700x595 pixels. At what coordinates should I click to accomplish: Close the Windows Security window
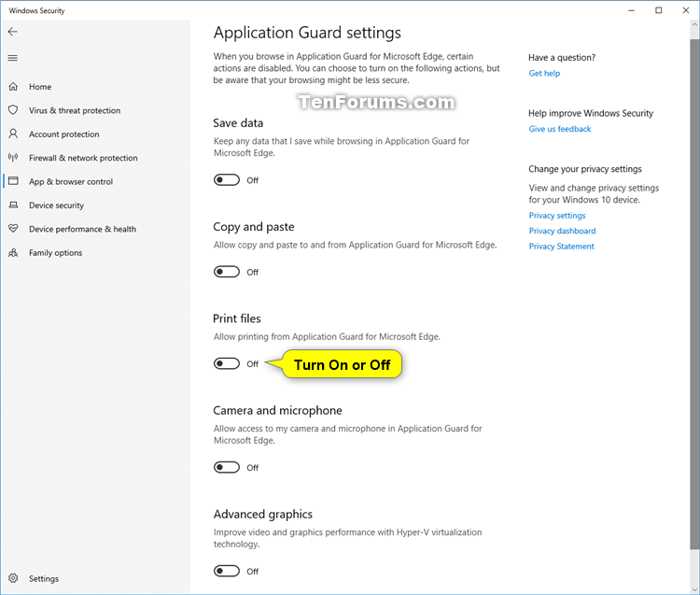click(686, 10)
